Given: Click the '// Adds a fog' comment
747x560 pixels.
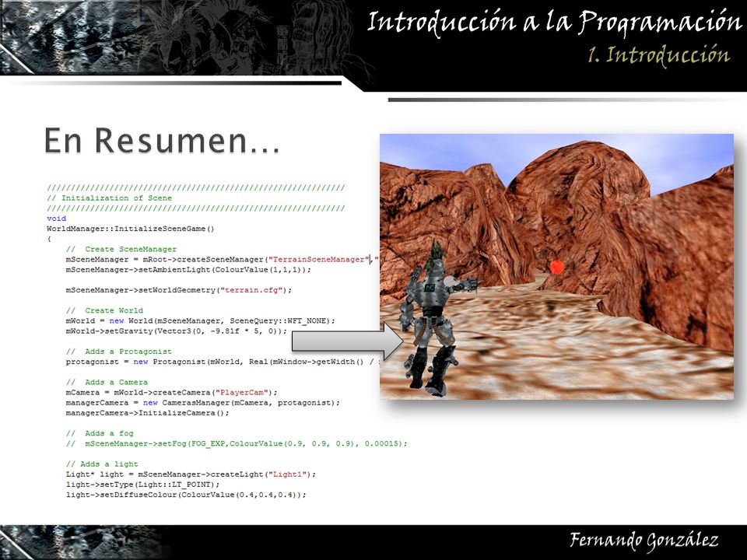Looking at the screenshot, I should tap(100, 433).
